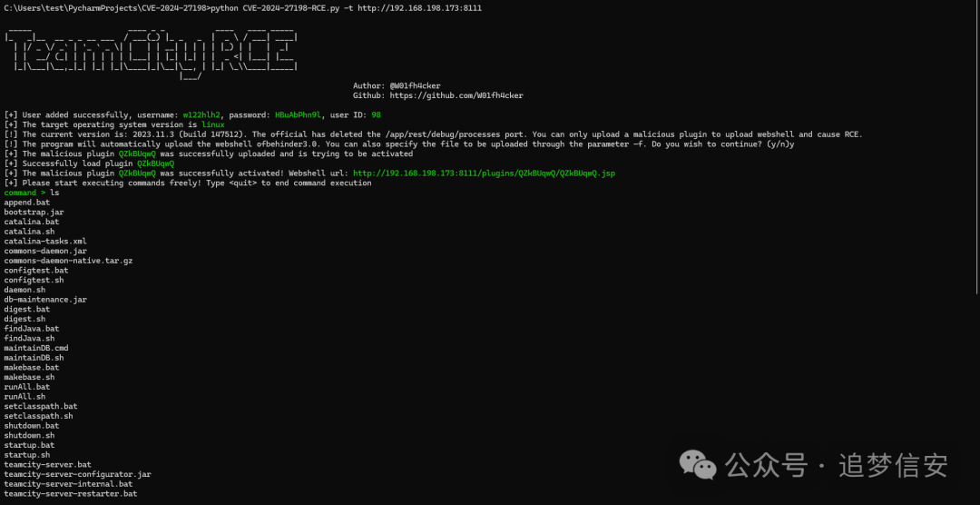
Task: Click the file name daemon.sh
Action: pyautogui.click(x=24, y=290)
